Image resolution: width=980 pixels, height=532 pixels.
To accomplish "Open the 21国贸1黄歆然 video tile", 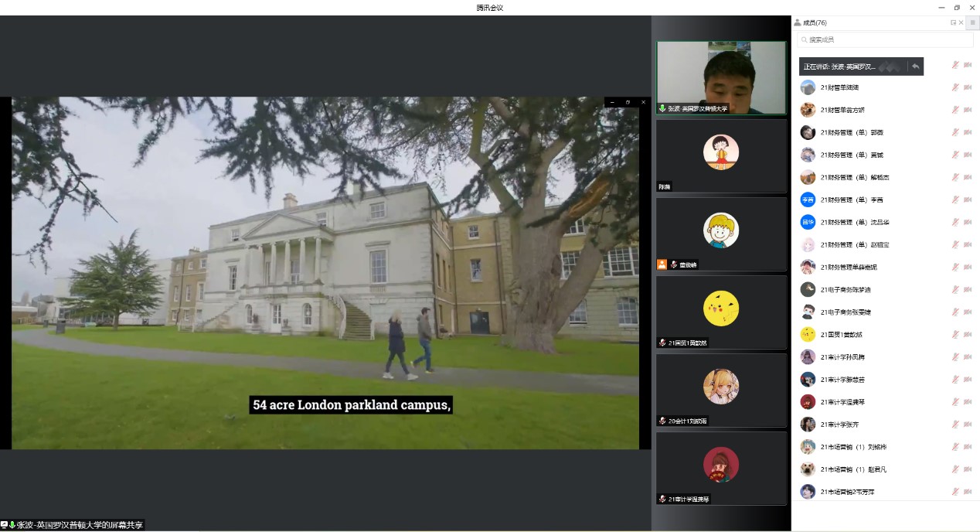I will pyautogui.click(x=721, y=312).
